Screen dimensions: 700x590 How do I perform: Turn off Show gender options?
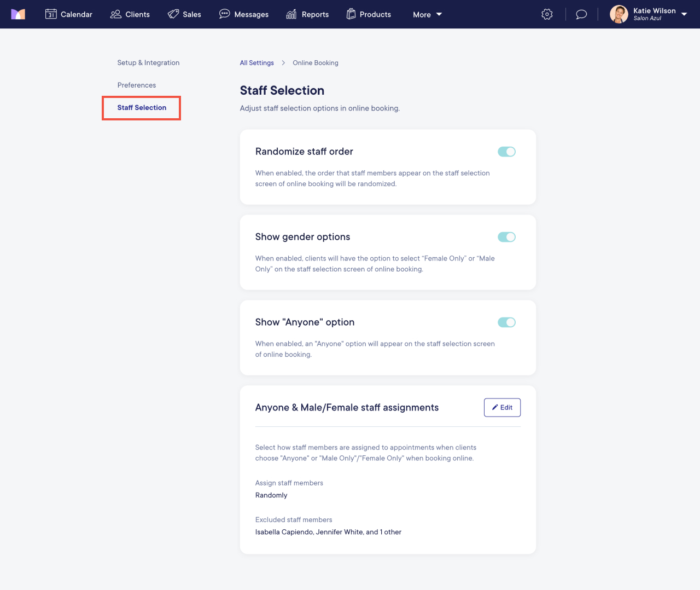[507, 237]
